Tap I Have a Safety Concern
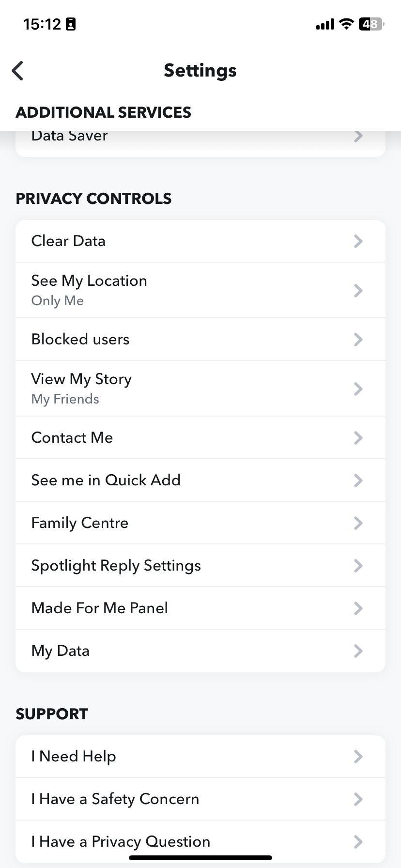The height and width of the screenshot is (868, 401). click(x=200, y=799)
